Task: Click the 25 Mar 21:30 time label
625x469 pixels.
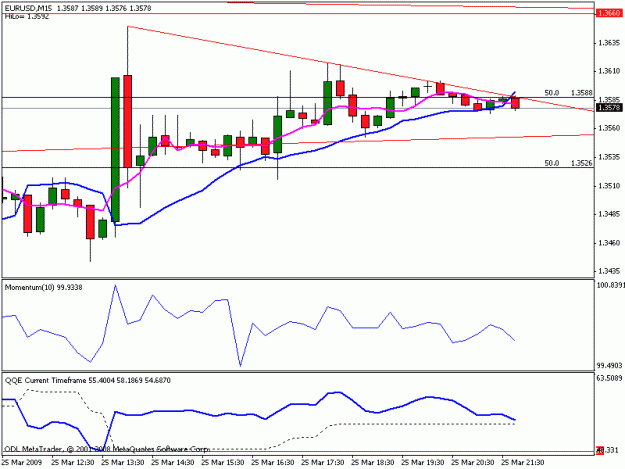Action: click(523, 462)
